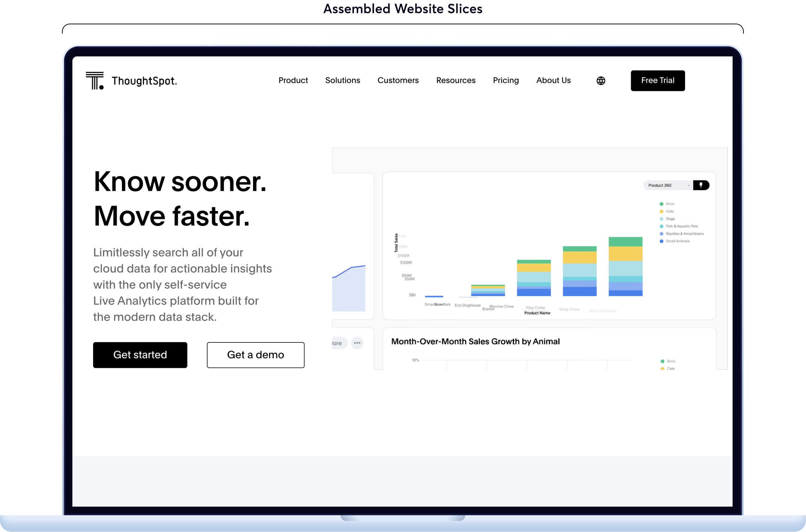Click the Small Animals legend dot
The height and width of the screenshot is (532, 806).
click(x=661, y=241)
